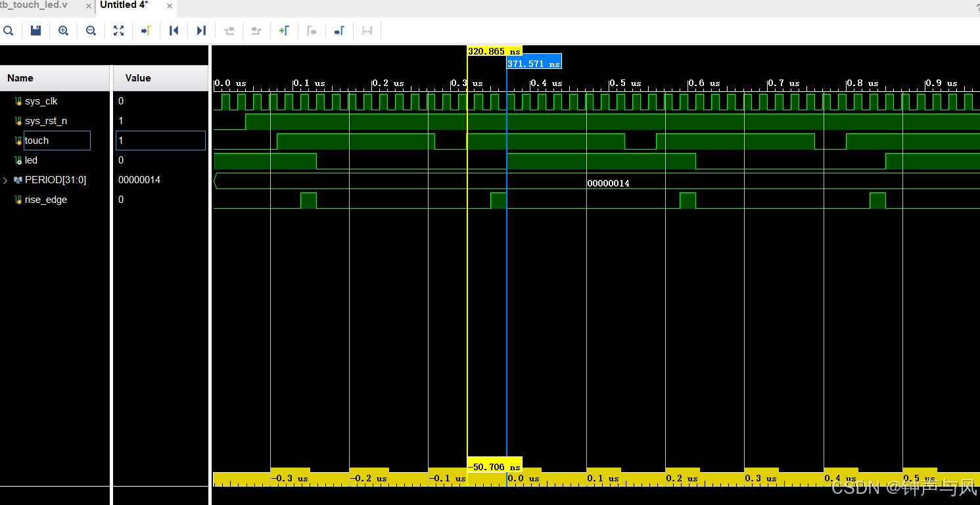Screen dimensions: 980x505
Task: Jump to end with Go To Last Time
Action: (201, 30)
